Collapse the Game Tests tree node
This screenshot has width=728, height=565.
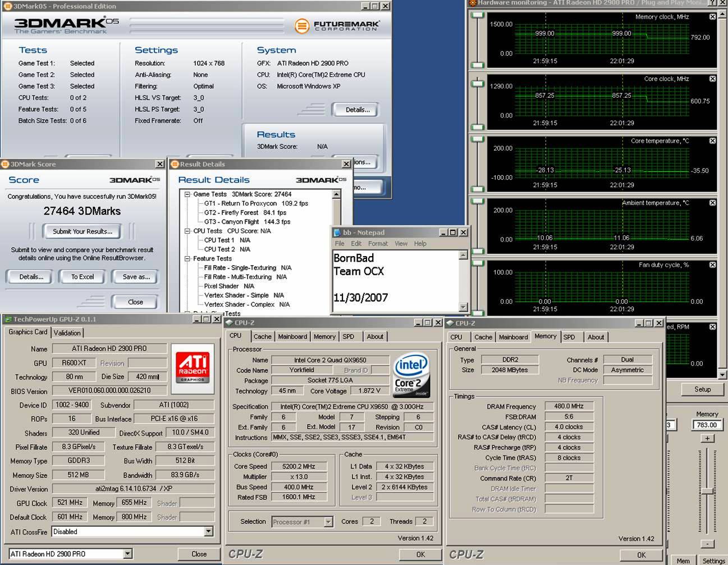point(187,194)
